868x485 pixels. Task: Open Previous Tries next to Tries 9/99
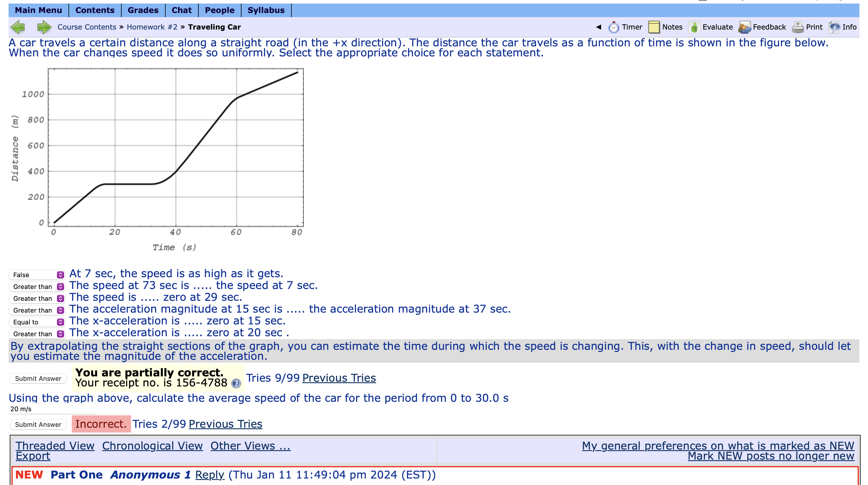tap(339, 378)
